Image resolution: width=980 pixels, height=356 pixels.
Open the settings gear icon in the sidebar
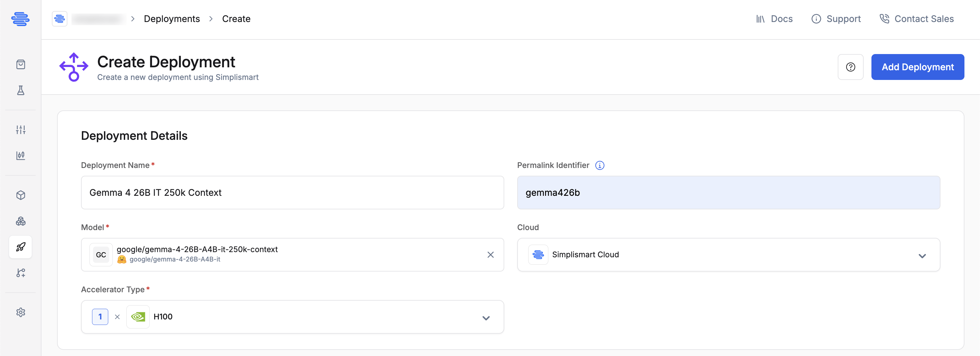(20, 312)
